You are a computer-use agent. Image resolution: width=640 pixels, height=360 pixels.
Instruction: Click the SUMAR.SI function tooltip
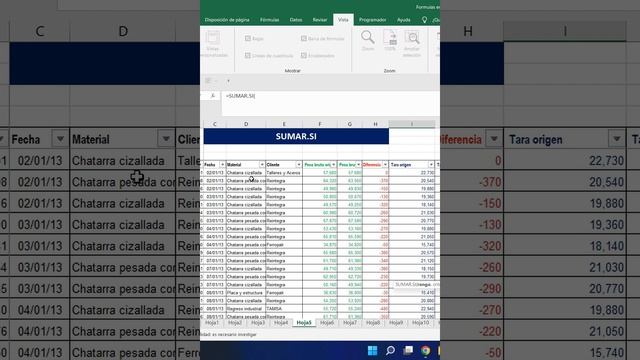416,284
